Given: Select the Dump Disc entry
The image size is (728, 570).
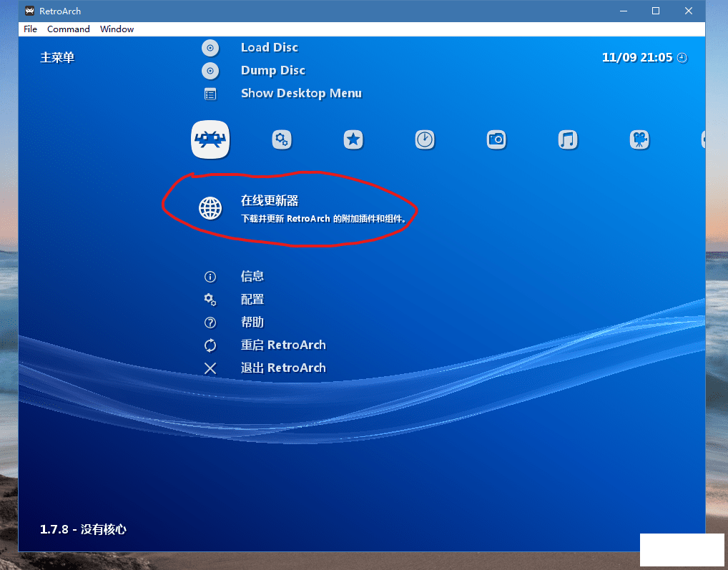Looking at the screenshot, I should (273, 70).
